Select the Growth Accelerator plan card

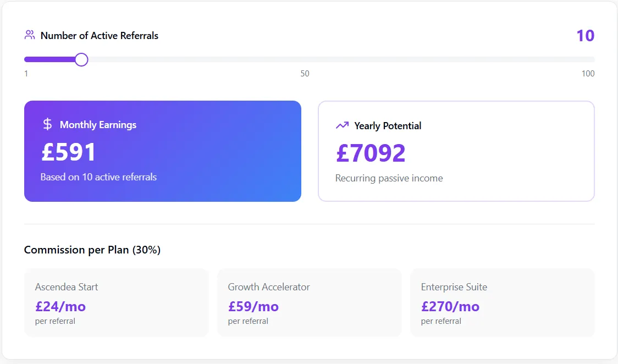click(309, 302)
